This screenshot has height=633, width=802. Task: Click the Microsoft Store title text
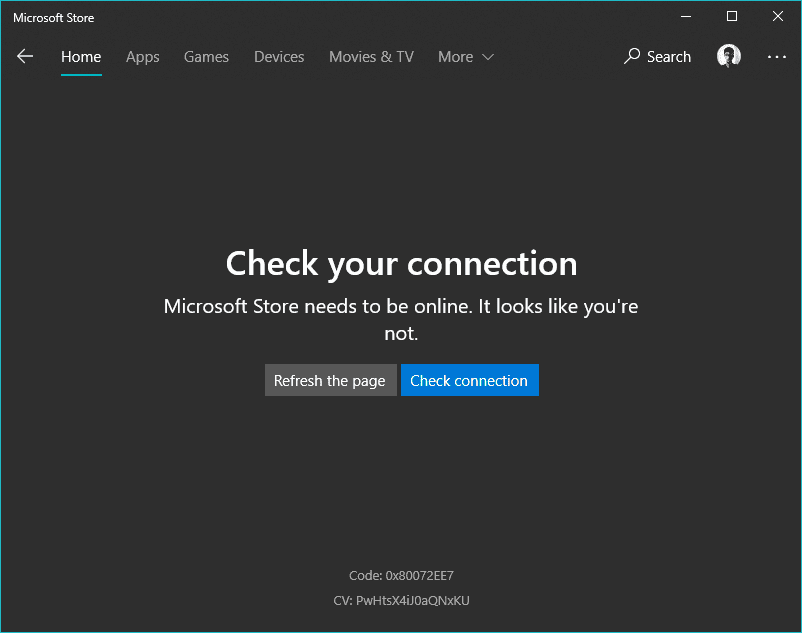[54, 18]
